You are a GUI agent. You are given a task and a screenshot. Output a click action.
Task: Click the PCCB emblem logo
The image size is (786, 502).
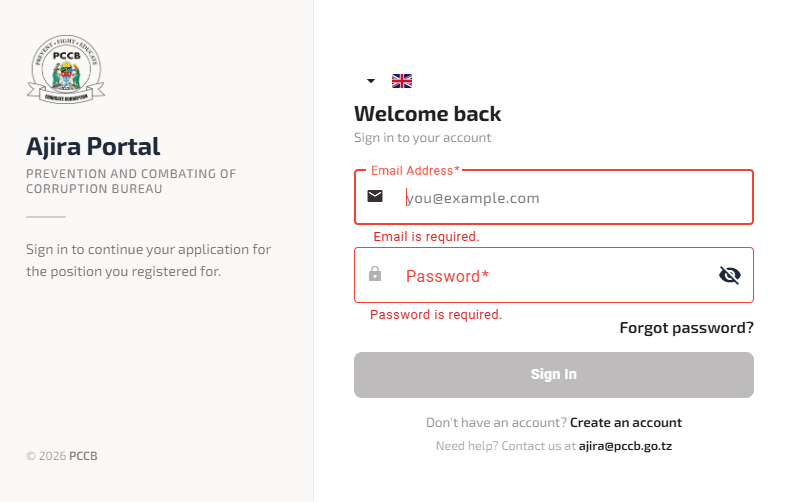pyautogui.click(x=66, y=67)
